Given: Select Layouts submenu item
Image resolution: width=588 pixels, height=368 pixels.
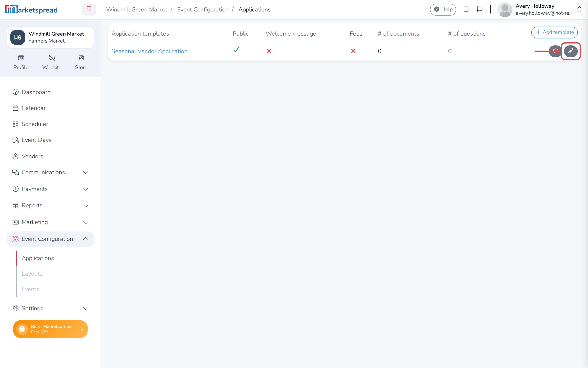Looking at the screenshot, I should click(x=32, y=274).
